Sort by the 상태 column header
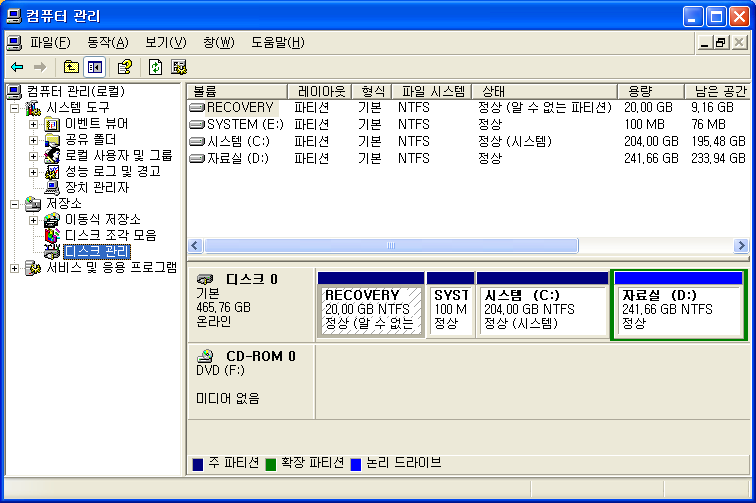This screenshot has width=756, height=503. pyautogui.click(x=544, y=91)
